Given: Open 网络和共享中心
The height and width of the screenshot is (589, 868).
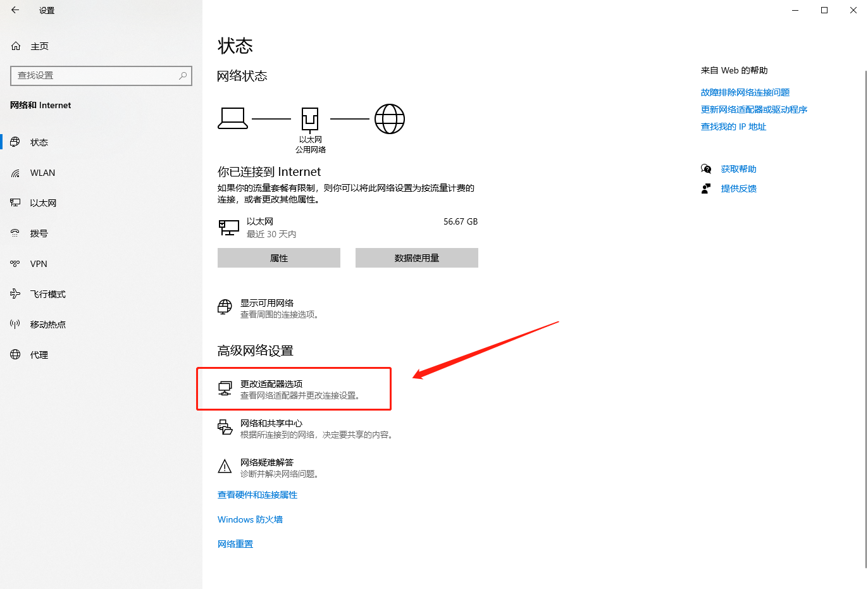Looking at the screenshot, I should (x=306, y=428).
